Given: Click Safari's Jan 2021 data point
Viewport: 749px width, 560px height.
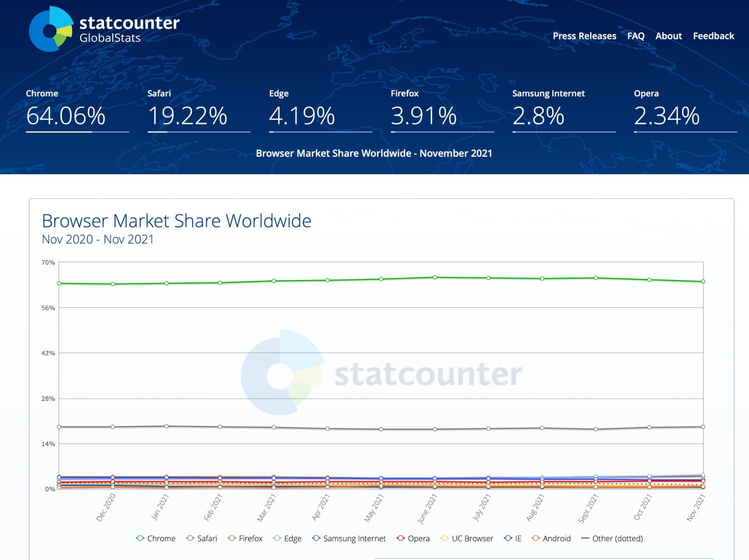Looking at the screenshot, I should tap(167, 426).
